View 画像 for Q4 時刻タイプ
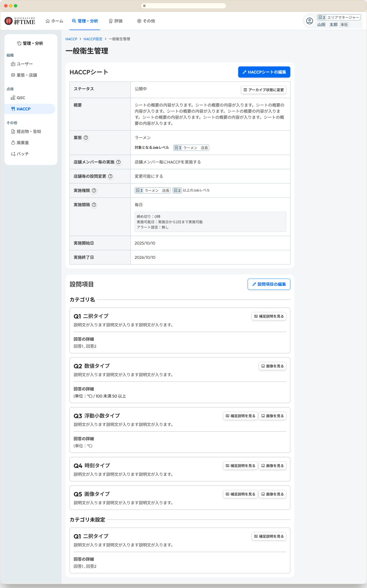This screenshot has height=588, width=367. (x=272, y=466)
